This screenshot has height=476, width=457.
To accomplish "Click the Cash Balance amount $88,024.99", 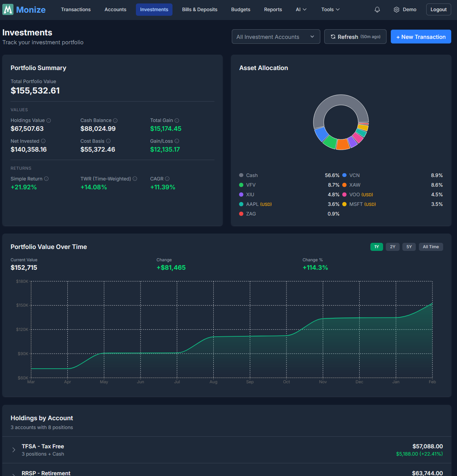I will (98, 129).
